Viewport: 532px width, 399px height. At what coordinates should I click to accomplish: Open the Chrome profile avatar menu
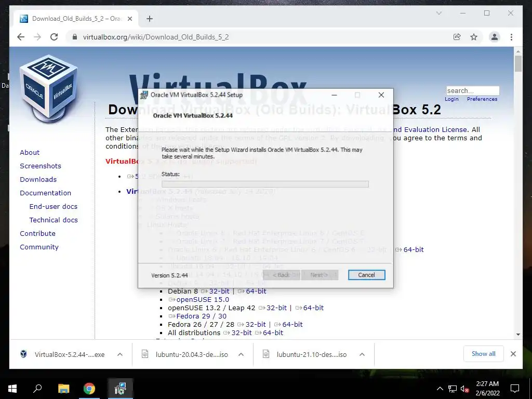(495, 37)
